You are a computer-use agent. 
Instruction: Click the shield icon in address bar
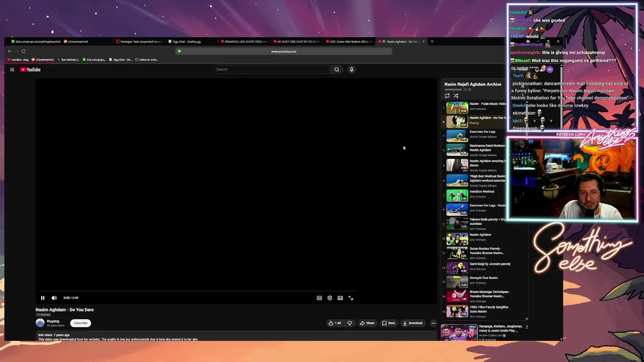[179, 51]
